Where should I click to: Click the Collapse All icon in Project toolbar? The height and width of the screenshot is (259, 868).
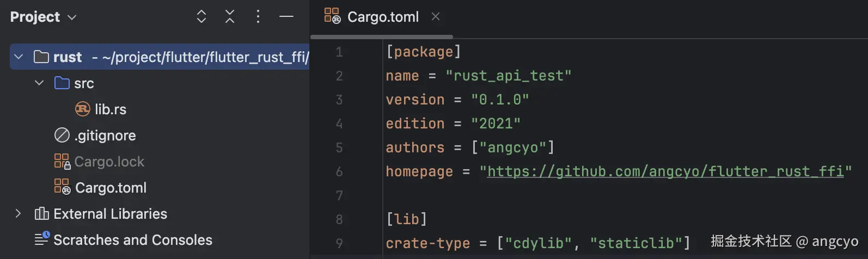click(x=230, y=17)
